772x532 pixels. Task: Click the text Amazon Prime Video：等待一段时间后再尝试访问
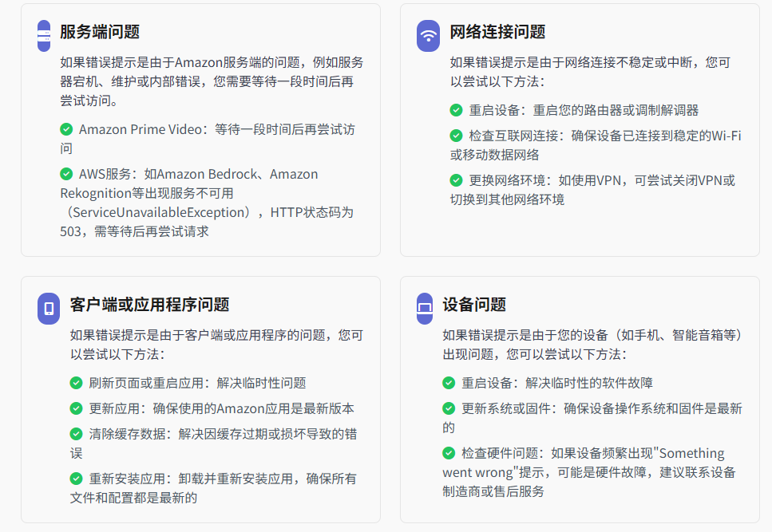[x=208, y=139]
